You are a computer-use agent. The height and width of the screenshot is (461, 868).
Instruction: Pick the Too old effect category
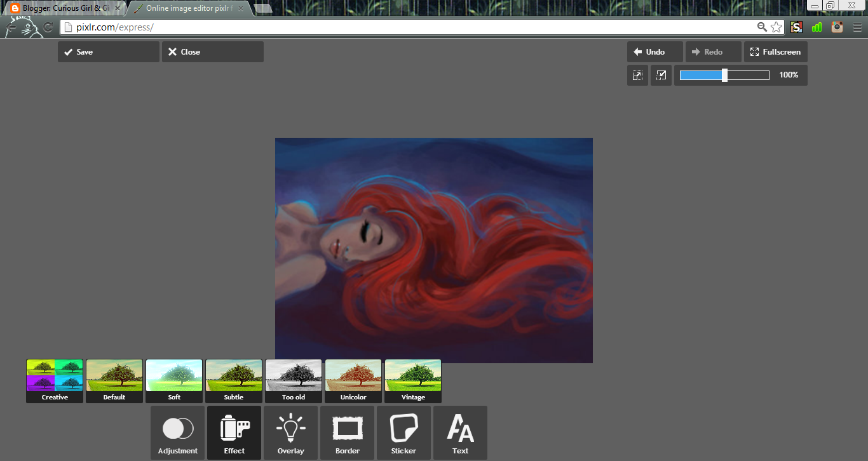pyautogui.click(x=294, y=381)
